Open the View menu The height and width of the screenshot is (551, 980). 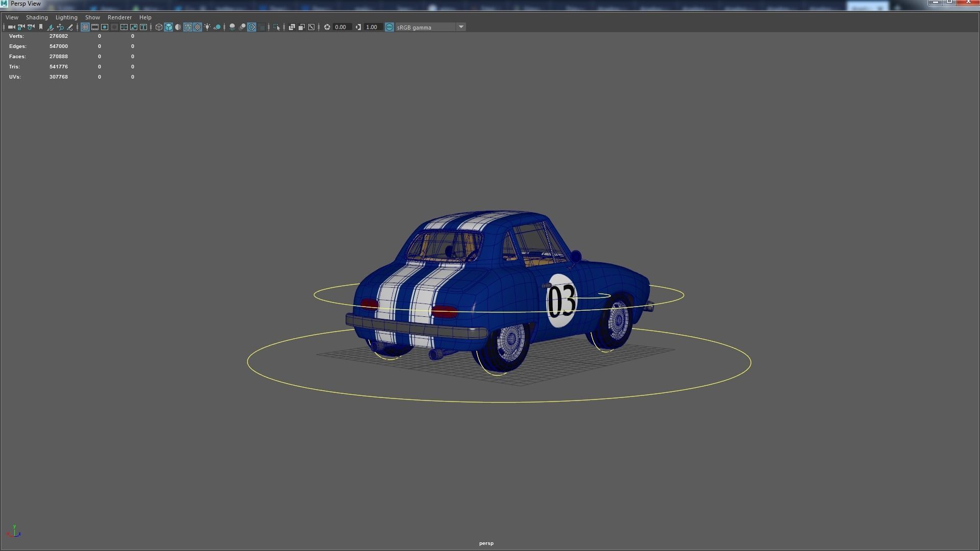coord(12,17)
